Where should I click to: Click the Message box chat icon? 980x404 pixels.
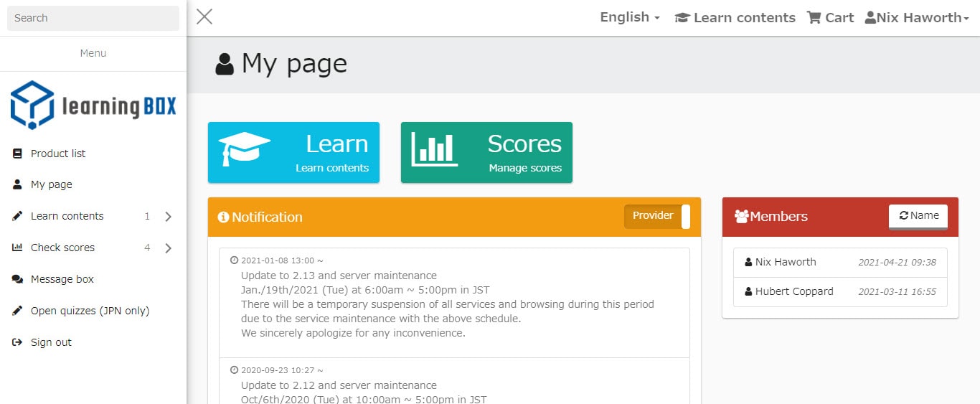tap(17, 279)
